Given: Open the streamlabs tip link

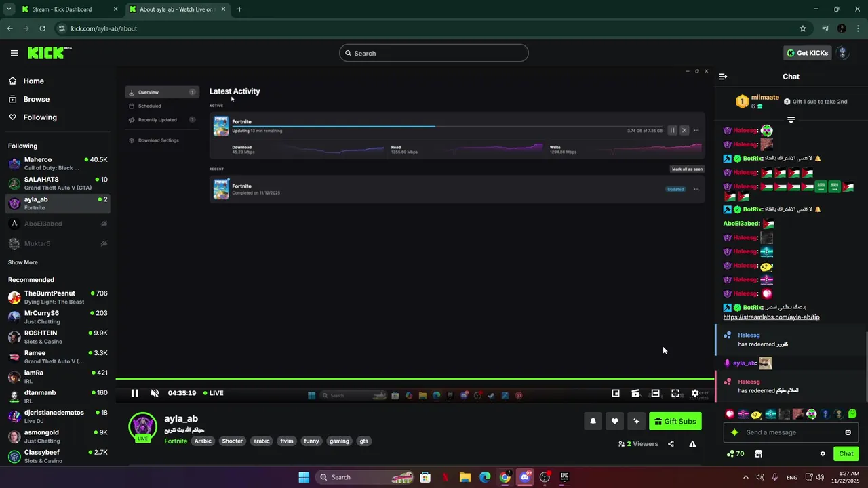Looking at the screenshot, I should [x=771, y=317].
